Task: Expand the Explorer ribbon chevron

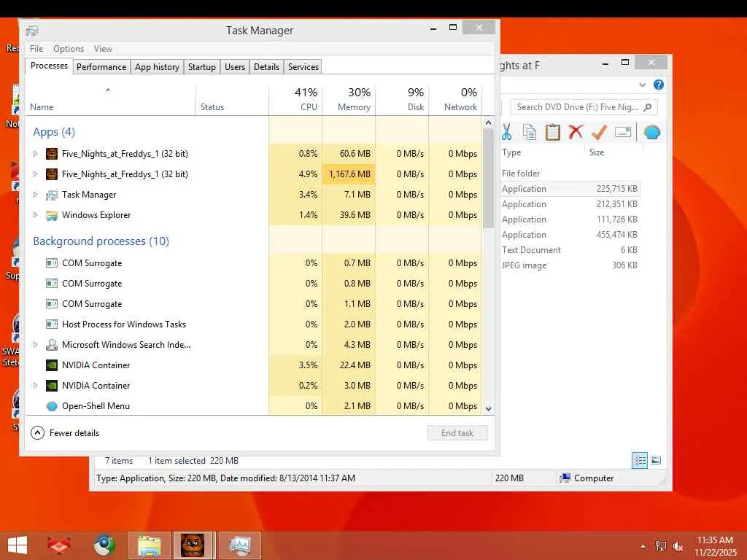Action: click(x=642, y=85)
